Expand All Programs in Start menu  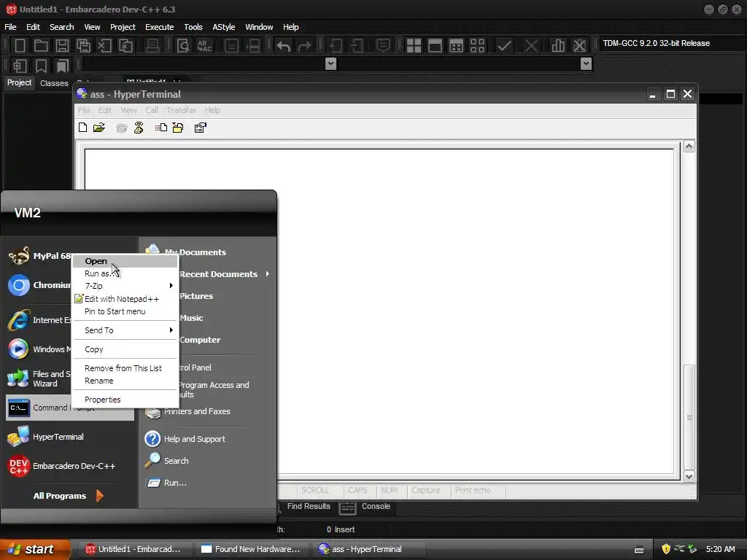pos(68,496)
